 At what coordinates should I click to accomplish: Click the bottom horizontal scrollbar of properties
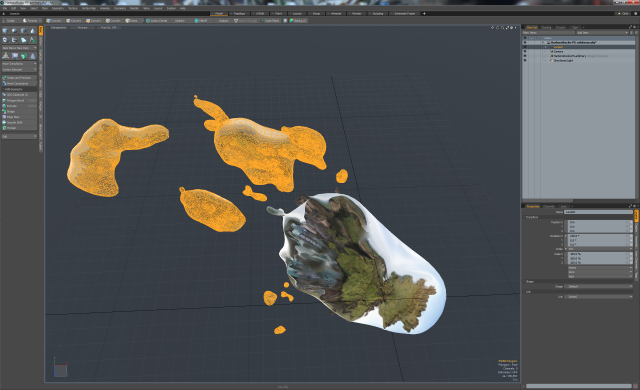(578, 386)
